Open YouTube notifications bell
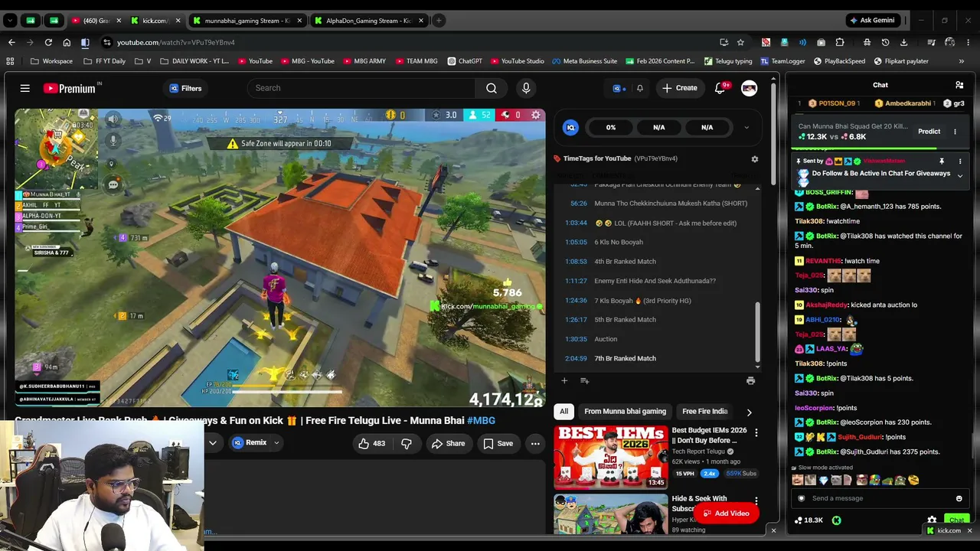Image resolution: width=980 pixels, height=551 pixels. pos(720,88)
